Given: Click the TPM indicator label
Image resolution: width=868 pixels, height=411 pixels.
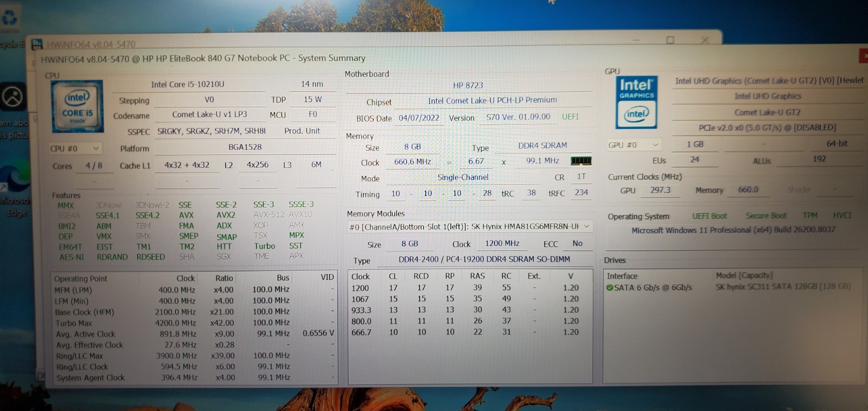Looking at the screenshot, I should point(810,216).
